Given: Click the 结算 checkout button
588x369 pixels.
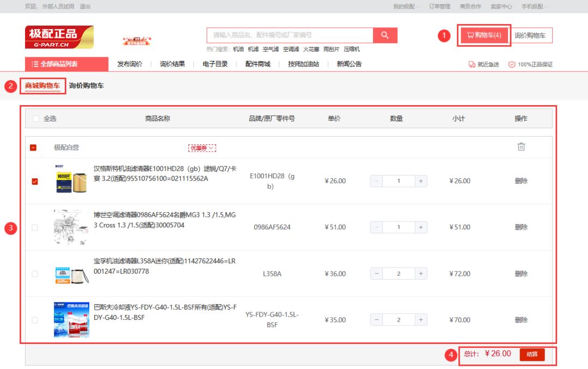Looking at the screenshot, I should (x=532, y=354).
